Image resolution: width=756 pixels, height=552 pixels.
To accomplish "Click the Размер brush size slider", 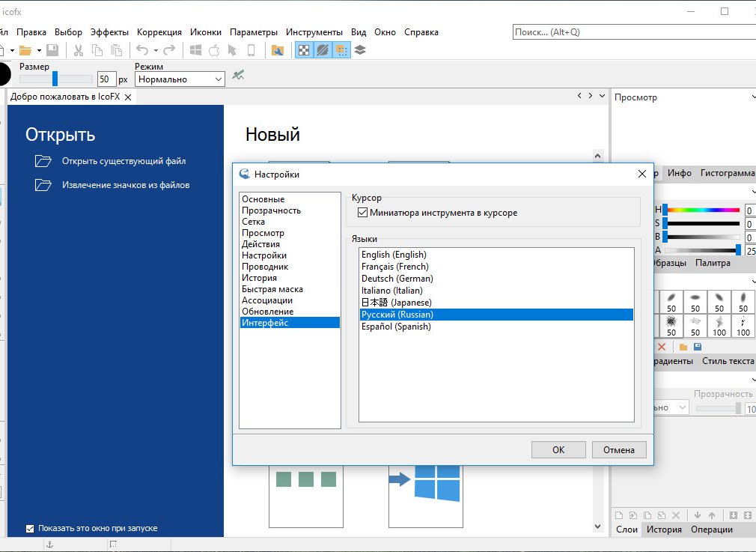I will [x=56, y=79].
